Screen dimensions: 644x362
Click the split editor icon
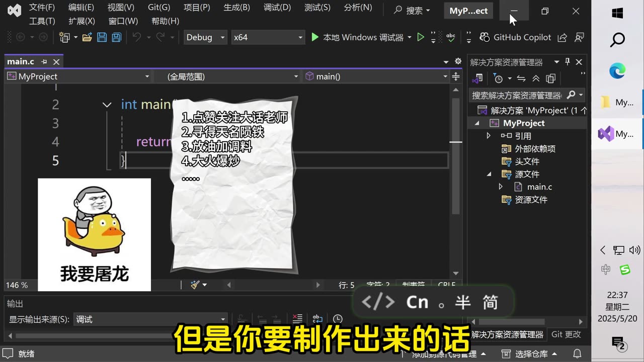tap(456, 76)
